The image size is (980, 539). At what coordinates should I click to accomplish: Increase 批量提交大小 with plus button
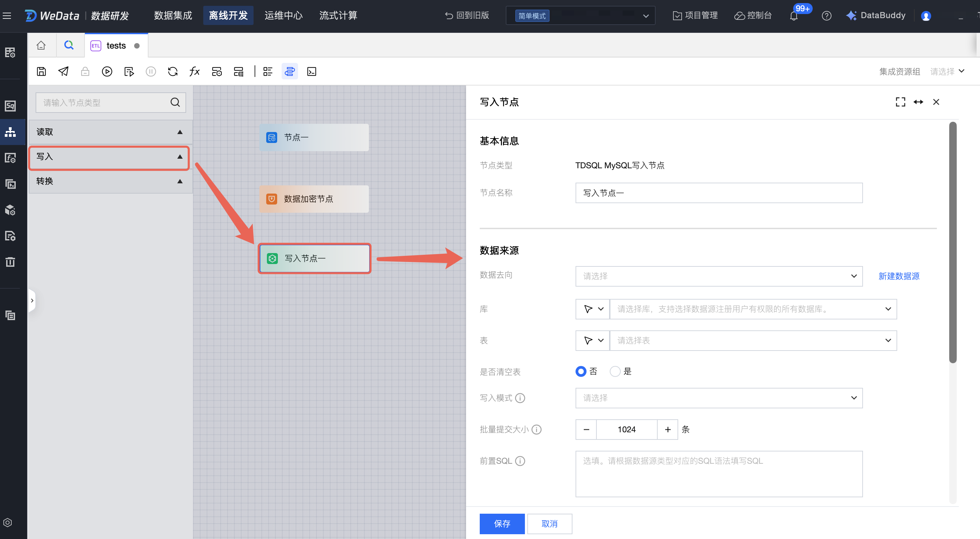point(667,430)
